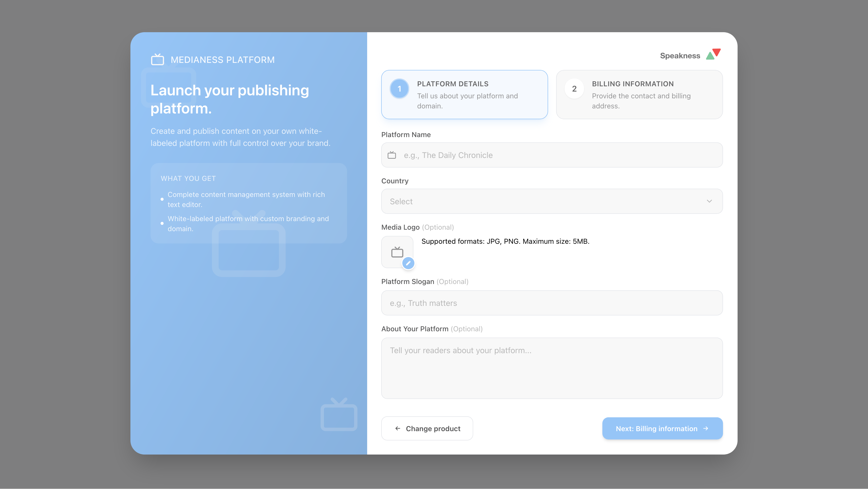Click the TV placeholder in Media Logo uploader
Viewport: 868px width, 489px height.
coord(397,251)
